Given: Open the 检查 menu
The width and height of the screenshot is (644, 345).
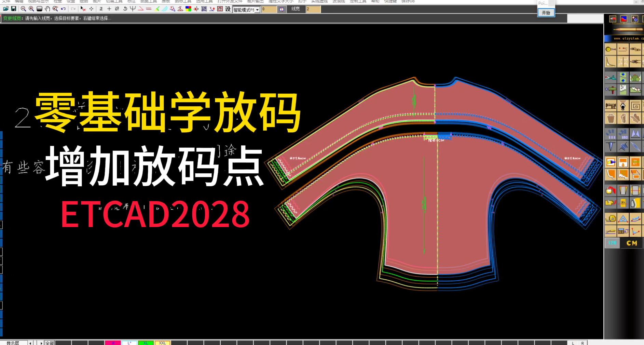Looking at the screenshot, I should (58, 1).
